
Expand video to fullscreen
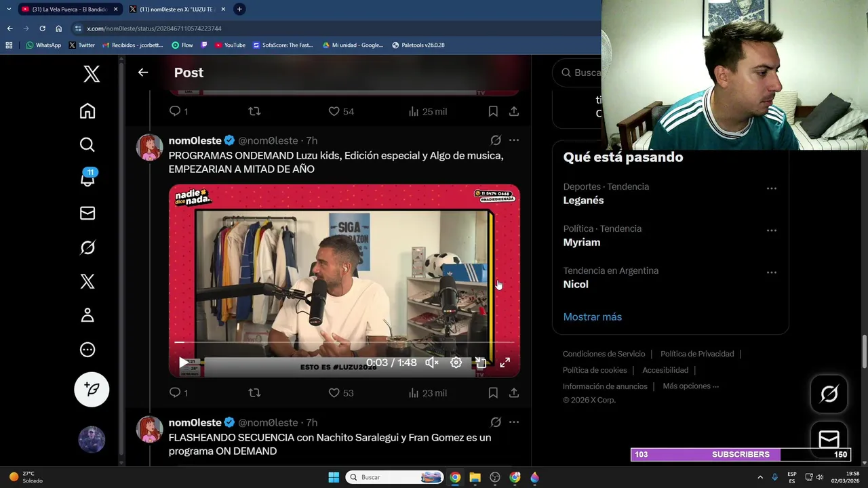coord(505,363)
